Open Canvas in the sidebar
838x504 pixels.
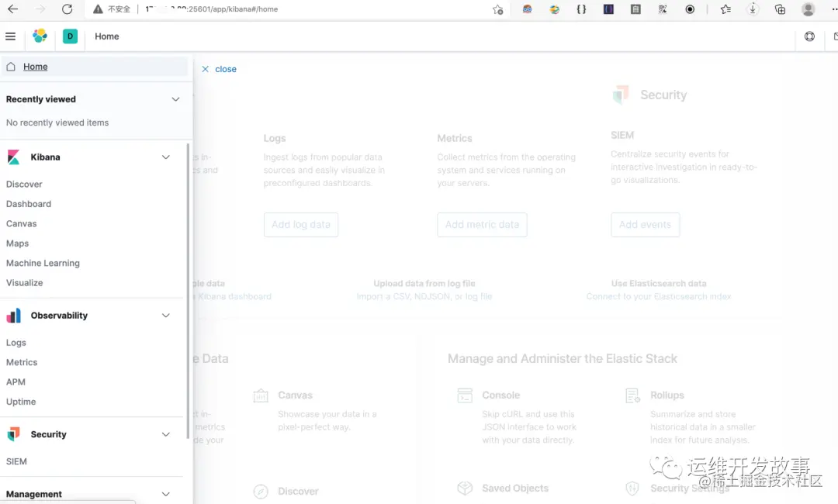pyautogui.click(x=22, y=224)
